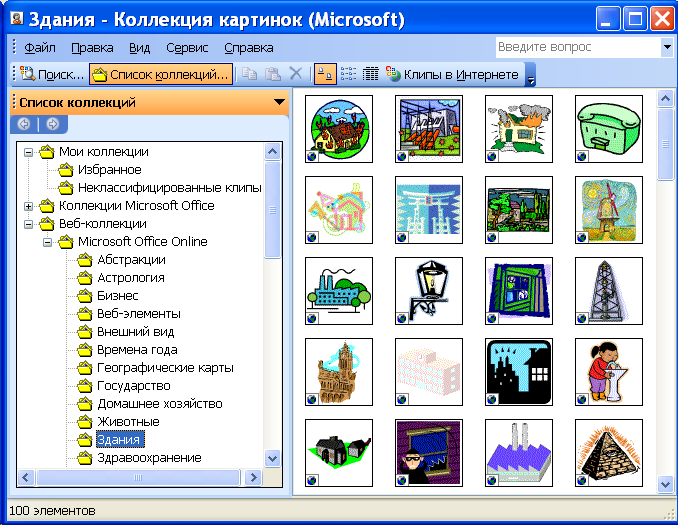Select the pyramid clip
The width and height of the screenshot is (678, 525).
pos(609,453)
